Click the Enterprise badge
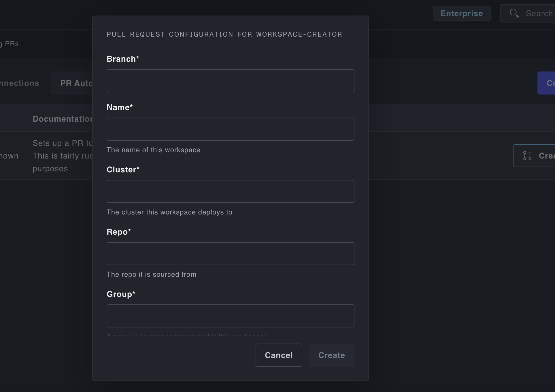The height and width of the screenshot is (392, 555). [x=461, y=13]
